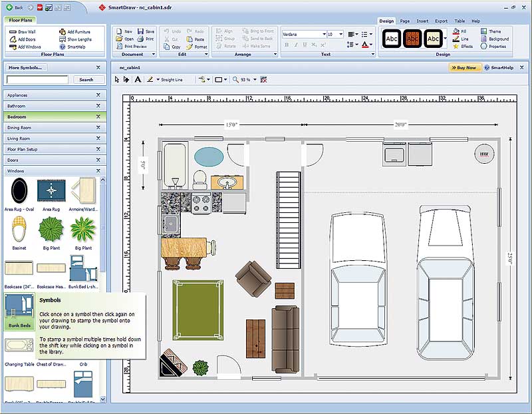The image size is (532, 414).
Task: Open the Floor Plan Setup category
Action: click(55, 149)
